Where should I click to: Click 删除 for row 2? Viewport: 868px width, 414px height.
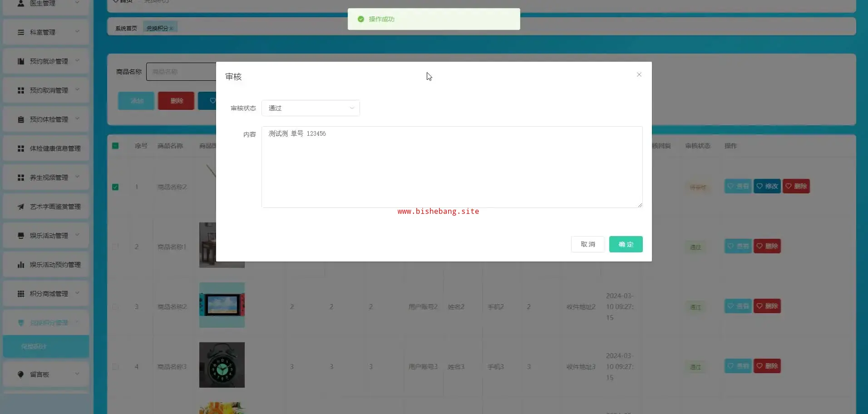[x=767, y=246]
